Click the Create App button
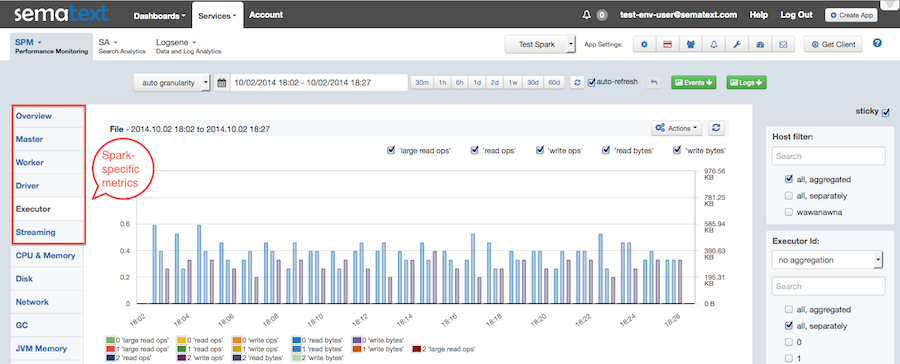Viewport: 900px width, 364px height. 851,16
